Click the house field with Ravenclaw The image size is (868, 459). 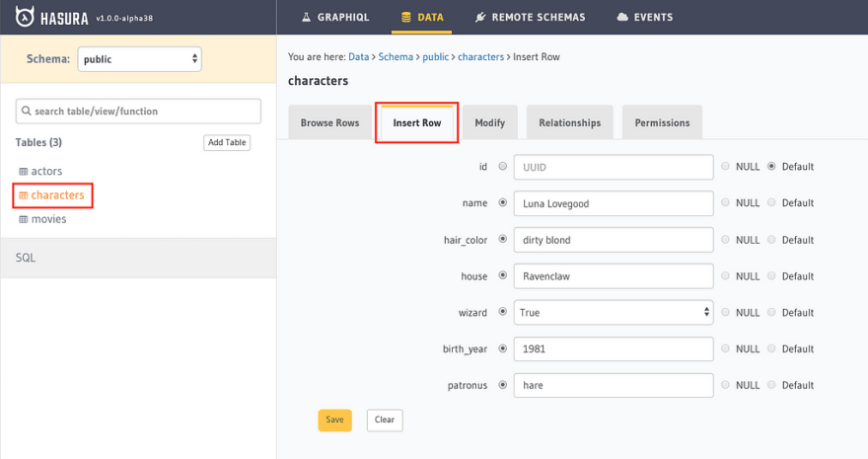(614, 275)
